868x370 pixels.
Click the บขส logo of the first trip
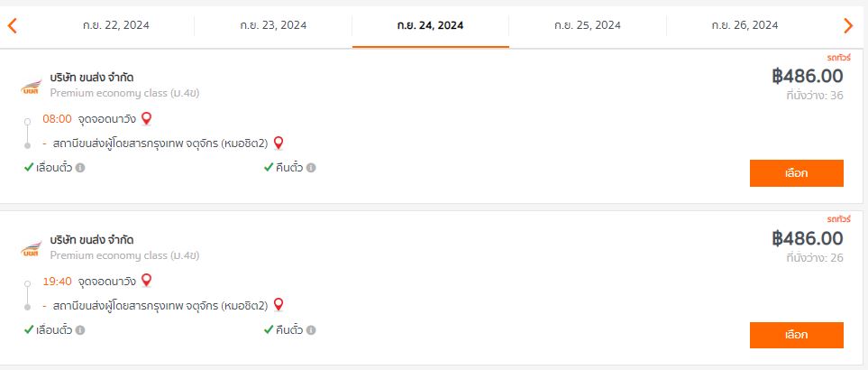point(31,88)
